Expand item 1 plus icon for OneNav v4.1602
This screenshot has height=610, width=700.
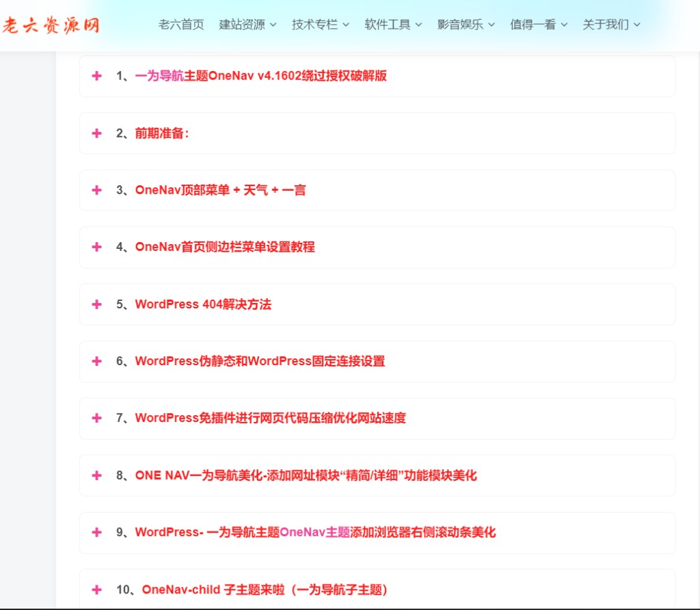click(x=96, y=76)
